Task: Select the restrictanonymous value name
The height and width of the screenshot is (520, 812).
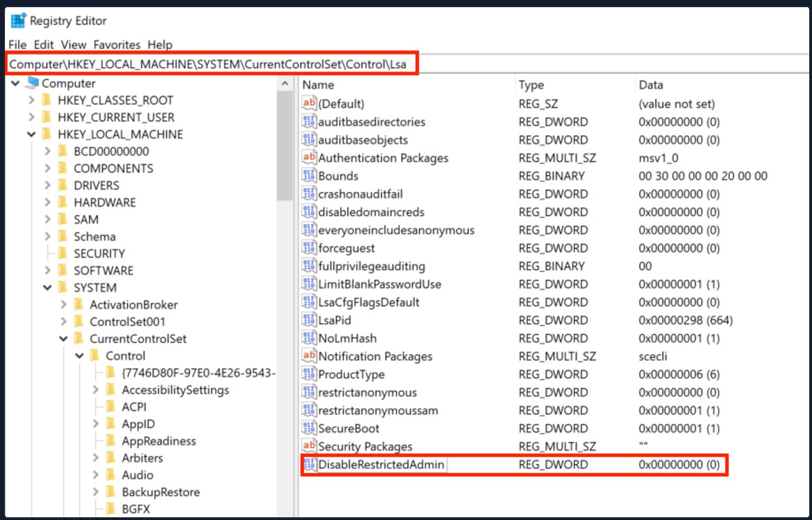Action: point(367,392)
